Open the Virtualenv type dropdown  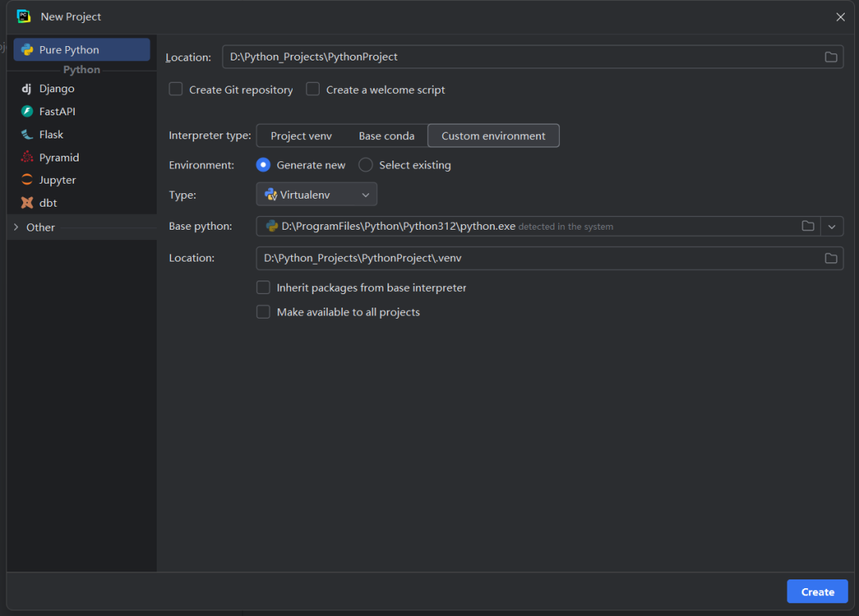(x=317, y=195)
